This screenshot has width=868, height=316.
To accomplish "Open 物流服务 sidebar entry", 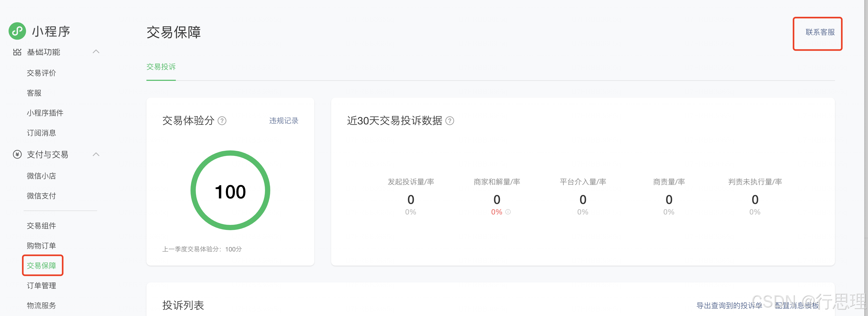I will pyautogui.click(x=41, y=306).
